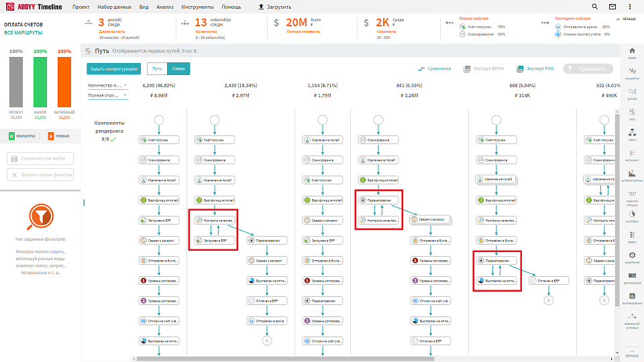644x362 pixels.
Task: Open the Маршруты view in right sidebar
Action: (632, 72)
